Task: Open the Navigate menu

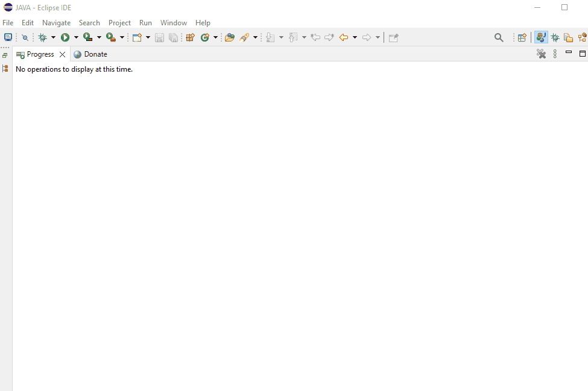Action: click(x=56, y=23)
